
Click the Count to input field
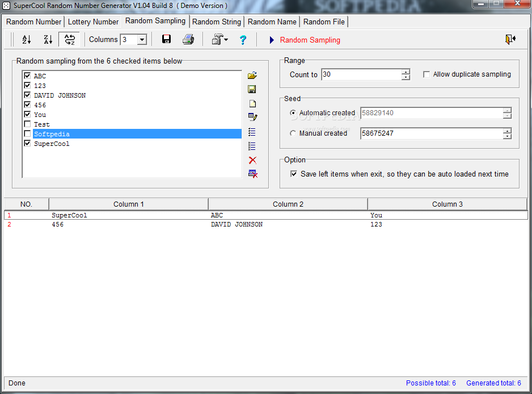[x=361, y=74]
